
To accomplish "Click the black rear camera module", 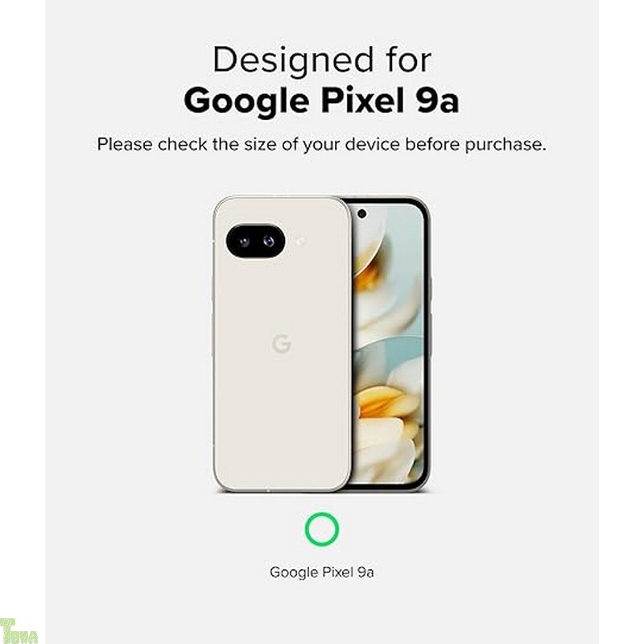I will pyautogui.click(x=255, y=241).
